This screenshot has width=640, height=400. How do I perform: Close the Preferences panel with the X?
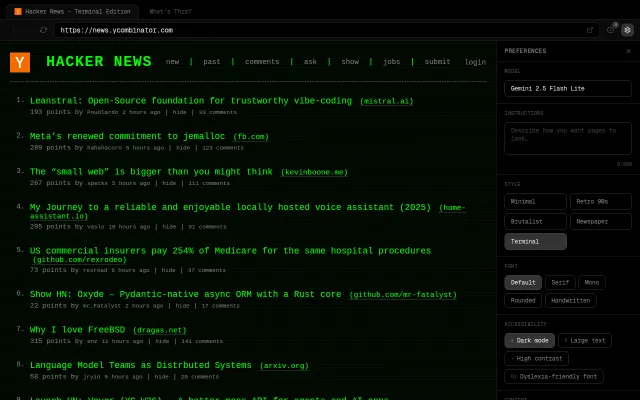628,51
